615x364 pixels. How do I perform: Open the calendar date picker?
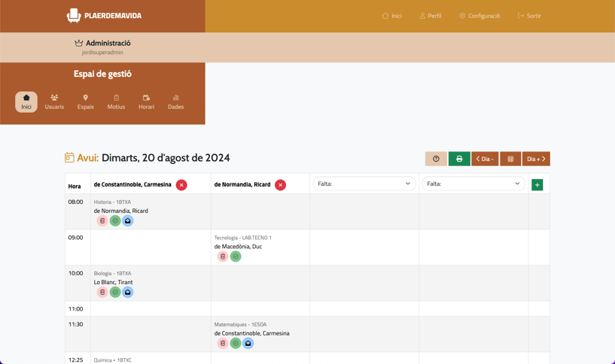click(510, 159)
